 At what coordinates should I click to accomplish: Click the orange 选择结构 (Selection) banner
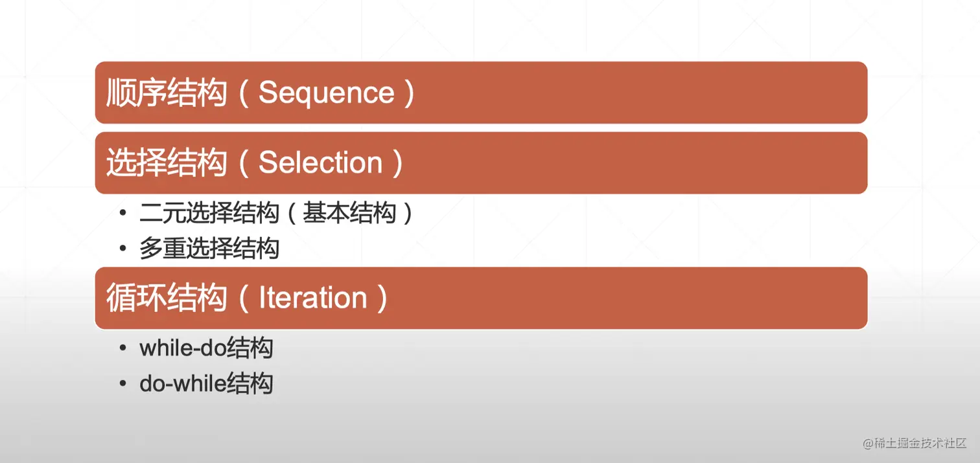pyautogui.click(x=481, y=163)
